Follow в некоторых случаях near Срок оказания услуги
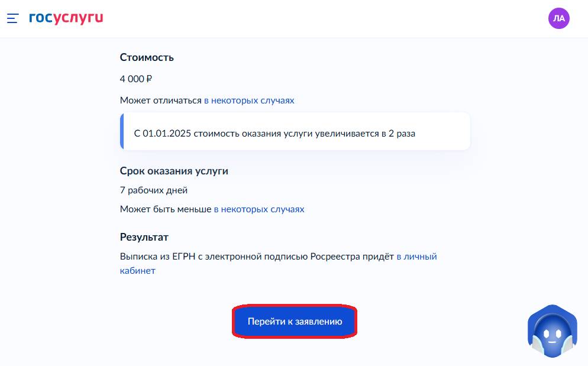 259,209
